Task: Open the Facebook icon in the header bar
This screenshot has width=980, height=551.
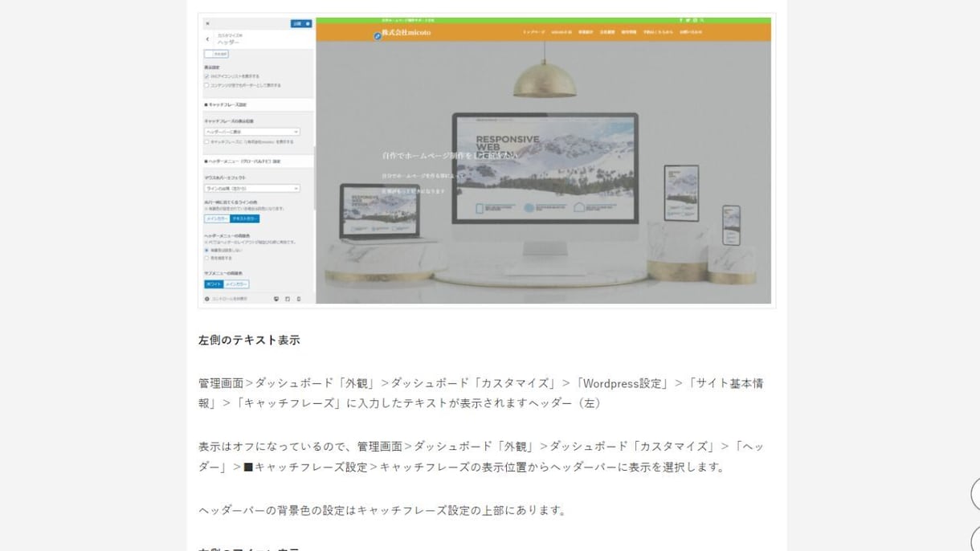Action: [680, 20]
